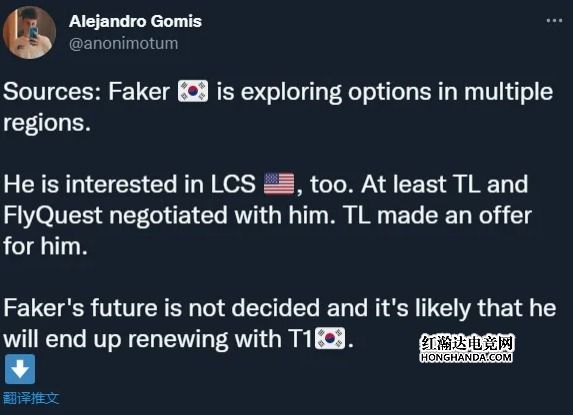This screenshot has width=573, height=415.
Task: Select the 翻译推文 translate tweet link
Action: (31, 398)
